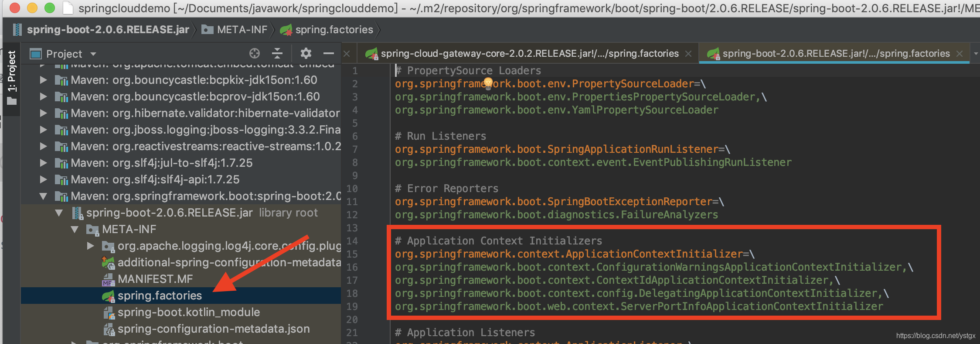Click ServerPortInfoApplicationContextInitializer on line 19

click(752, 306)
